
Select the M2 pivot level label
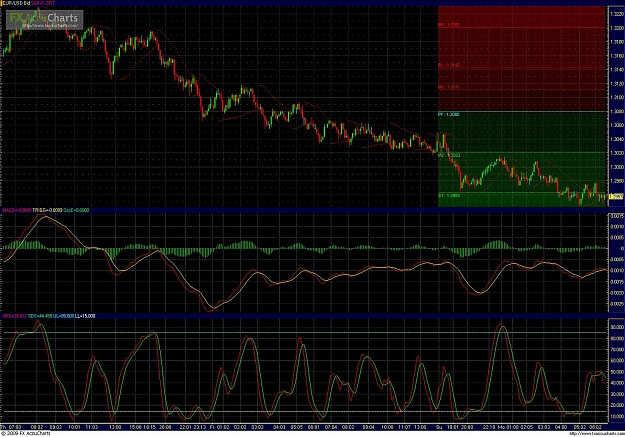click(449, 155)
